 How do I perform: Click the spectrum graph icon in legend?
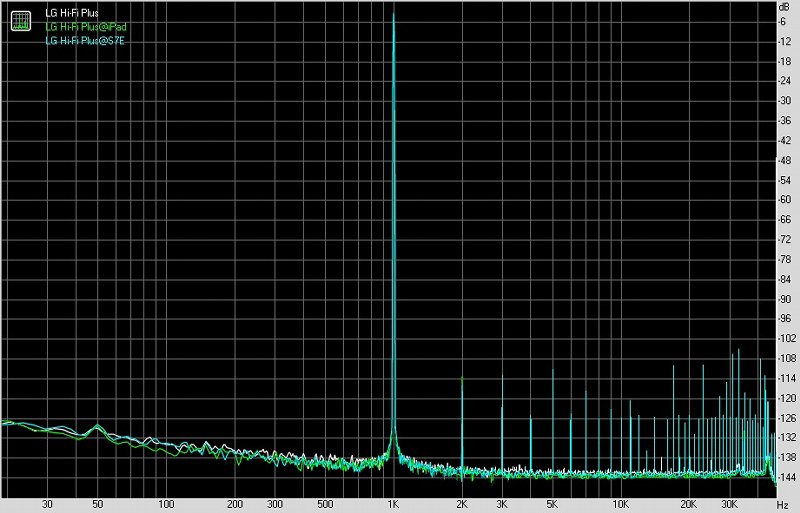coord(21,20)
